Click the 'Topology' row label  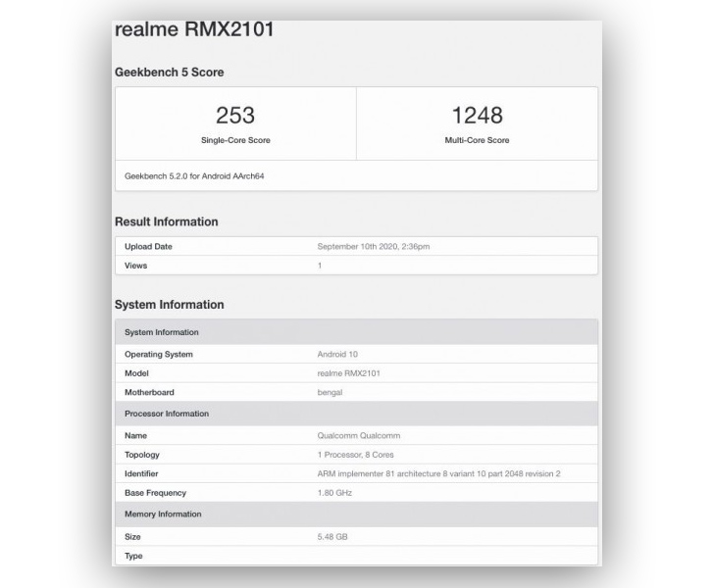[142, 455]
